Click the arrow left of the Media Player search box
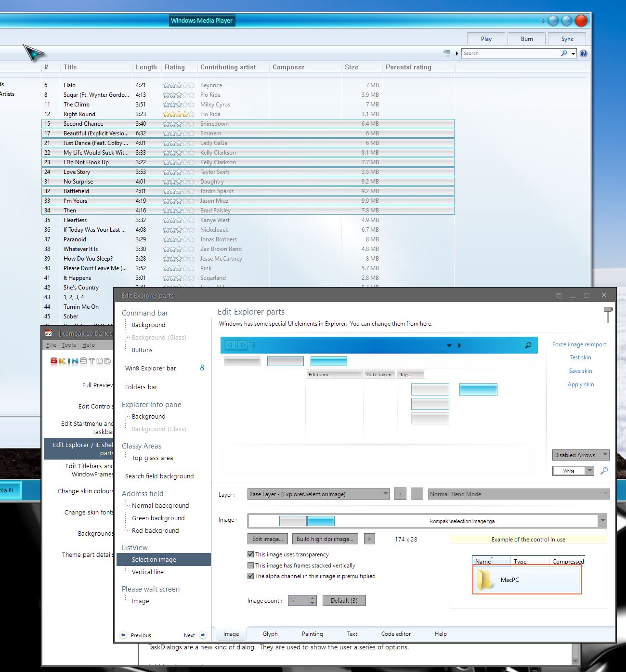The width and height of the screenshot is (626, 672). coord(457,53)
